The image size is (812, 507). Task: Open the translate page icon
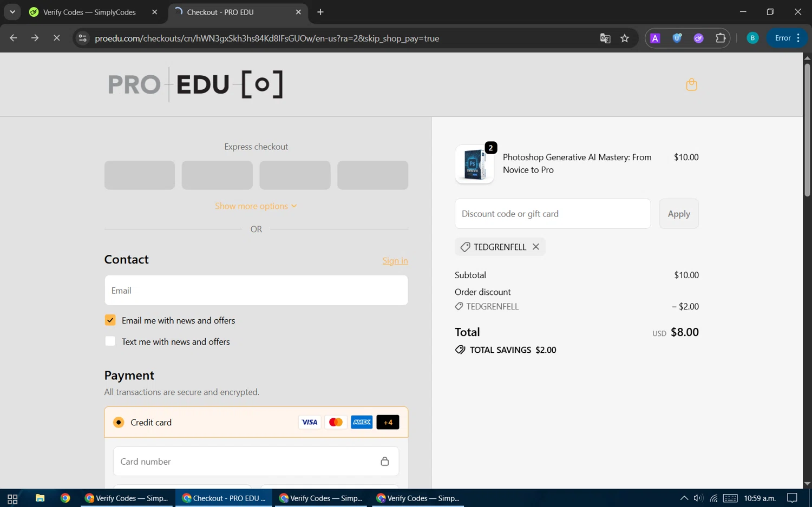[x=605, y=38]
